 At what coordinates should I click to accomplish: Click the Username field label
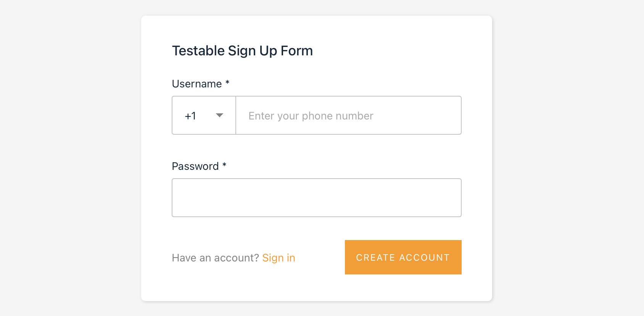point(197,84)
